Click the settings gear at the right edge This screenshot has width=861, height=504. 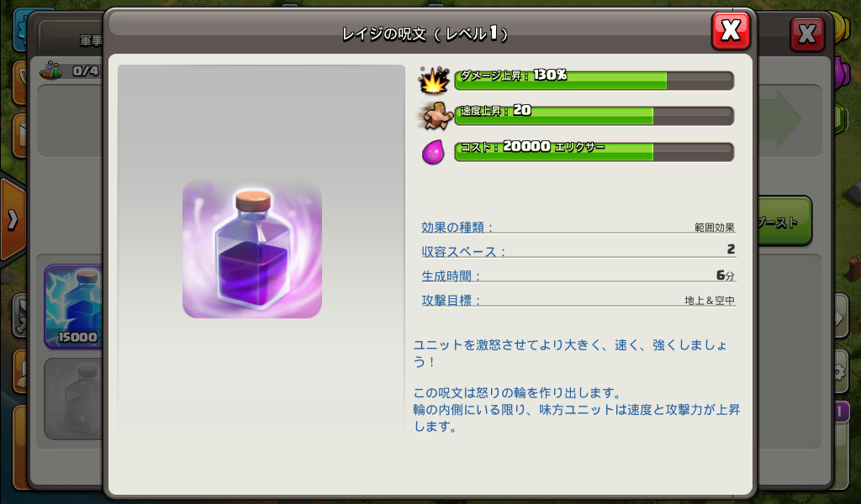pyautogui.click(x=838, y=373)
